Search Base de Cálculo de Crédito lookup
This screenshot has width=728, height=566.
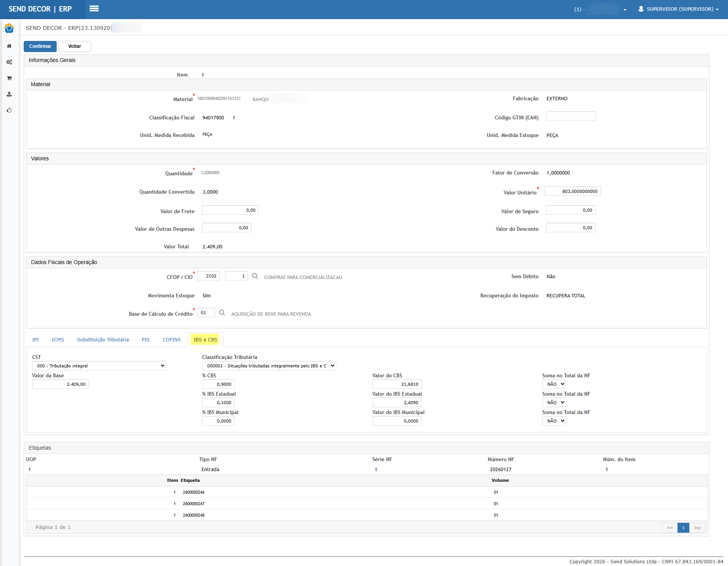click(222, 313)
